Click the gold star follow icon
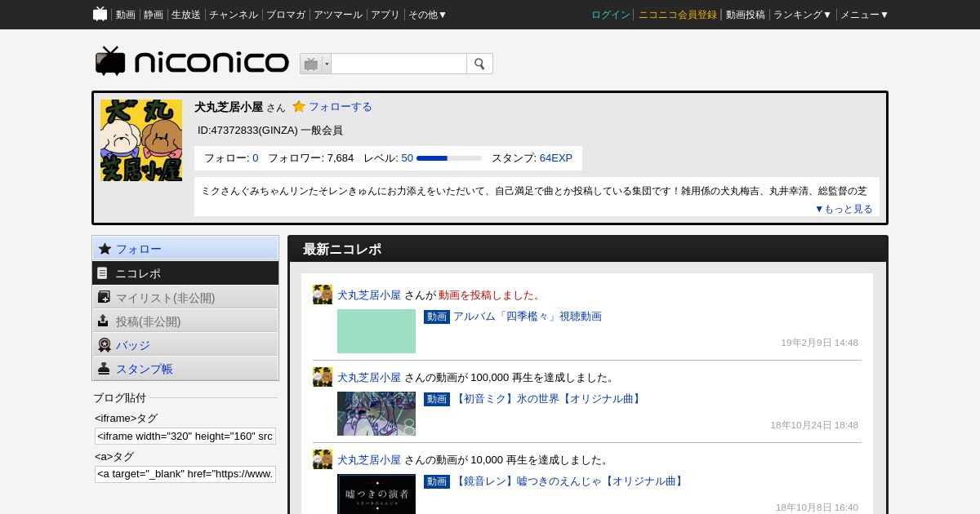980x514 pixels. 299,106
